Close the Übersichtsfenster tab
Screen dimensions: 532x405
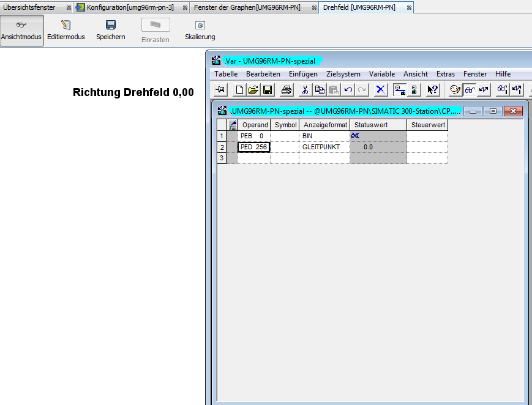69,8
